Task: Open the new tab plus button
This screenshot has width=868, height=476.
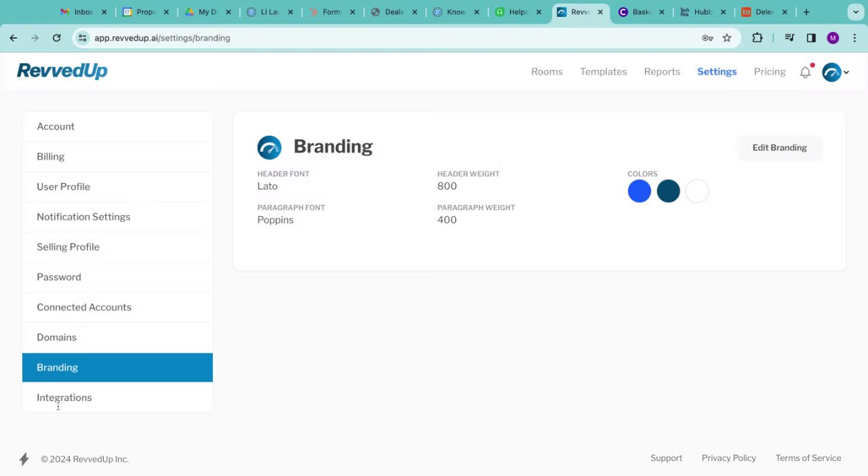Action: tap(806, 12)
